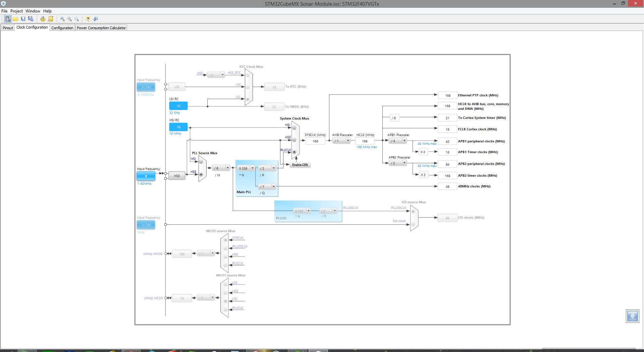Open the PLLI2S X 192 multiplier dropdown
The height and width of the screenshot is (352, 644).
pos(302,211)
